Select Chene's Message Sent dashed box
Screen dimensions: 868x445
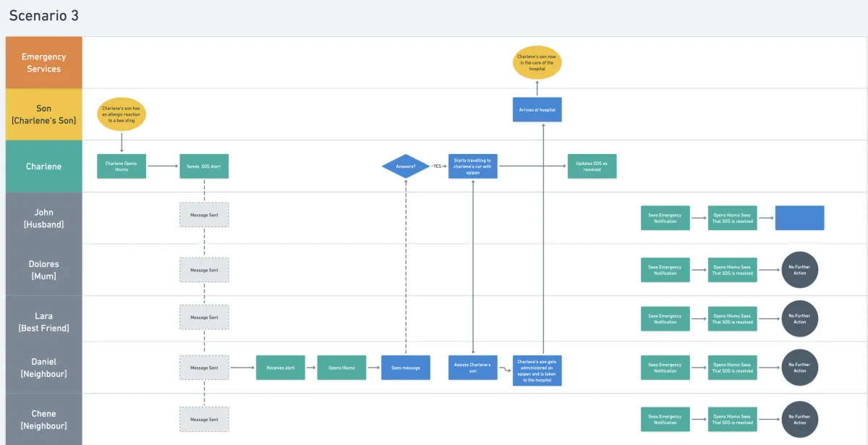[204, 419]
